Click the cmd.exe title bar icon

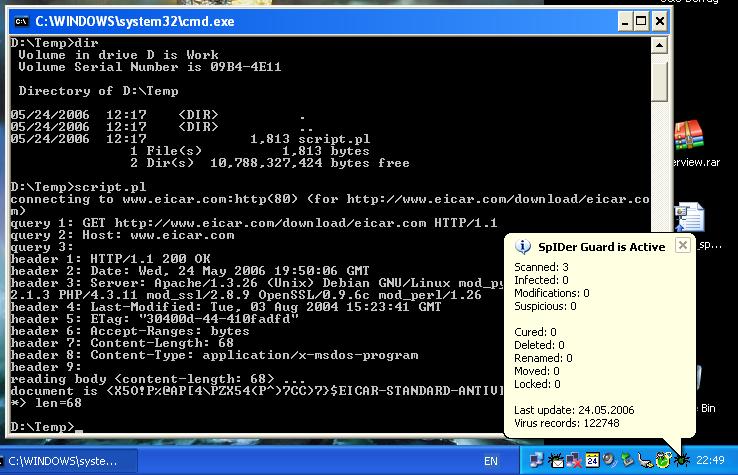[21, 21]
